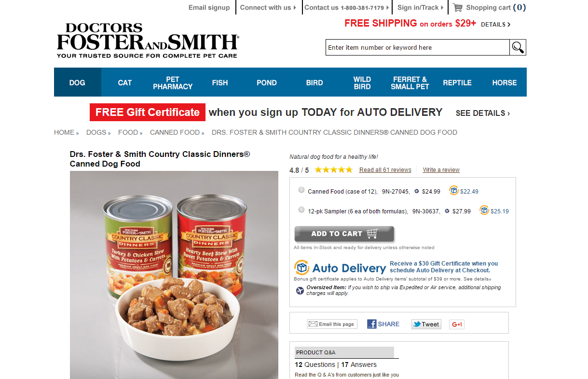This screenshot has width=588, height=379.
Task: Click the search magnifier icon
Action: (518, 47)
